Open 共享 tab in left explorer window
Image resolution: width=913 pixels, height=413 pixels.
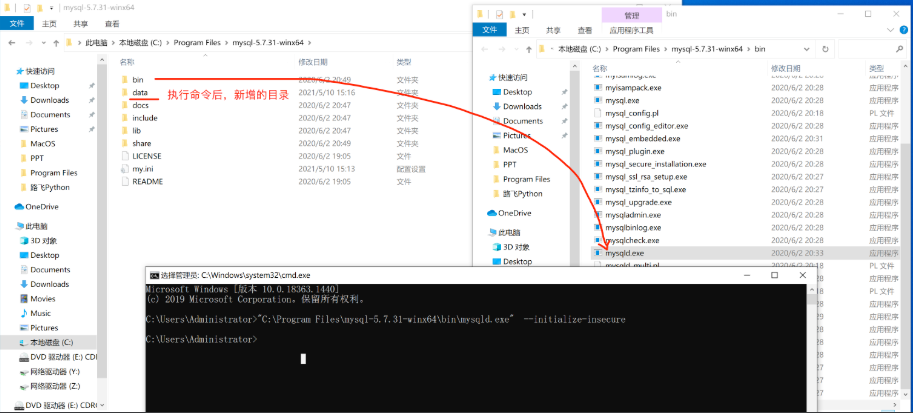coord(81,24)
